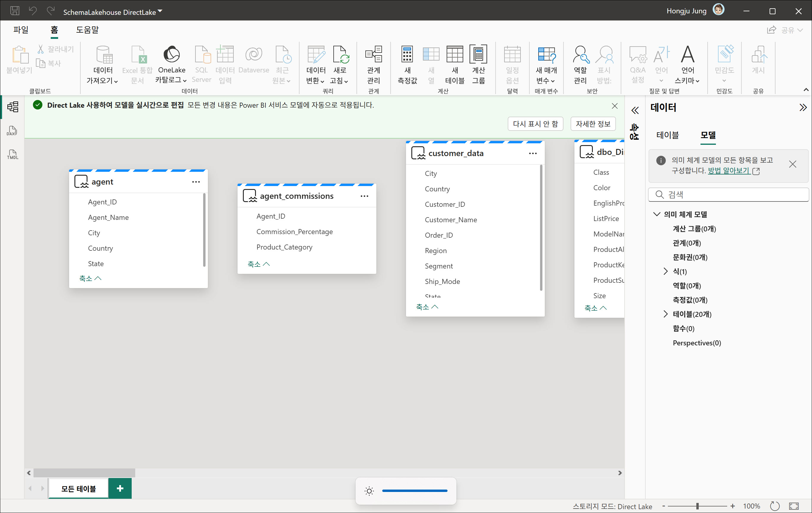Screen dimensions: 812x513
Task: Expand the Expressions (1) tree node
Action: (665, 271)
